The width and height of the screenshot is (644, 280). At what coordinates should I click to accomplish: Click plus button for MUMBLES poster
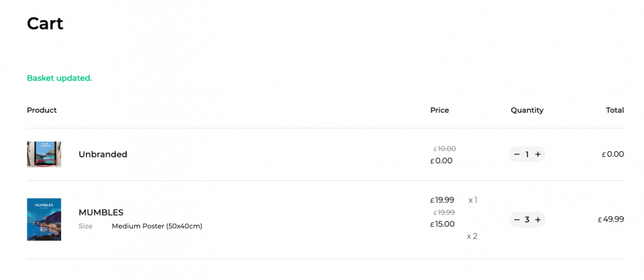pos(538,220)
